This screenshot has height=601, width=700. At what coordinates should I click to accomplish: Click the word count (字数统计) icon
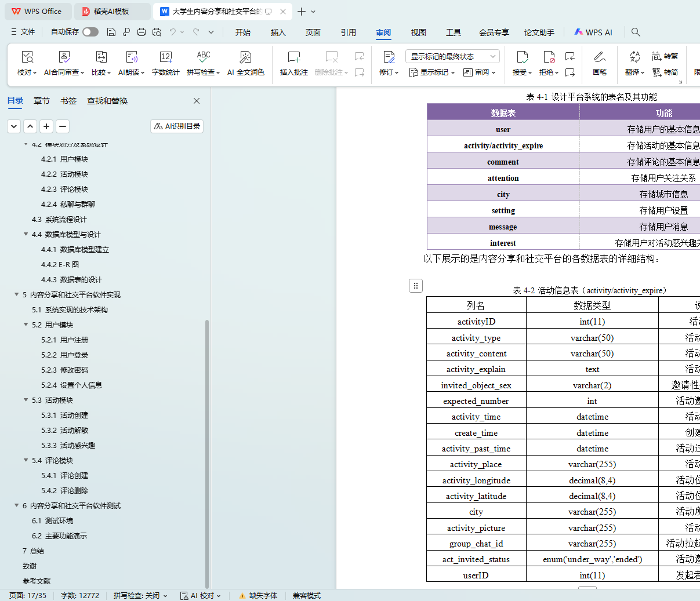click(x=165, y=57)
